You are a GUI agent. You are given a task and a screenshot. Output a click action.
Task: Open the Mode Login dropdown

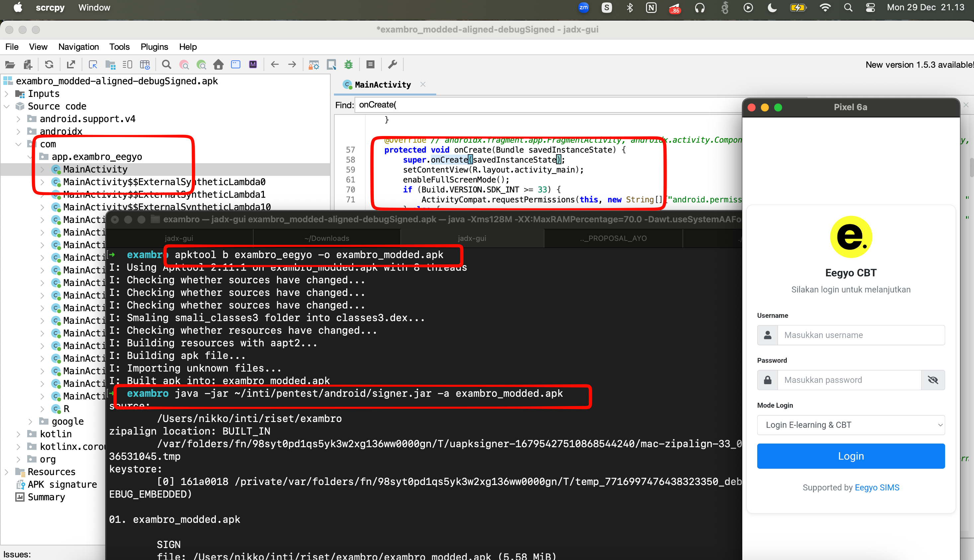851,425
